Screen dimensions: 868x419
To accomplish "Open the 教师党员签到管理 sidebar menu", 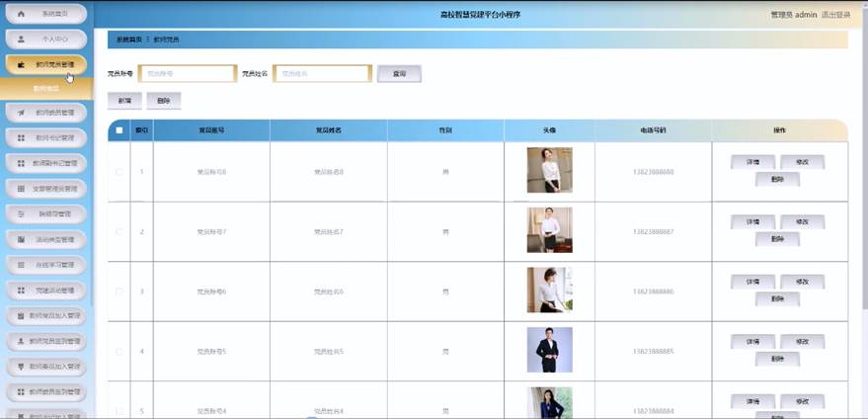I will (46, 341).
